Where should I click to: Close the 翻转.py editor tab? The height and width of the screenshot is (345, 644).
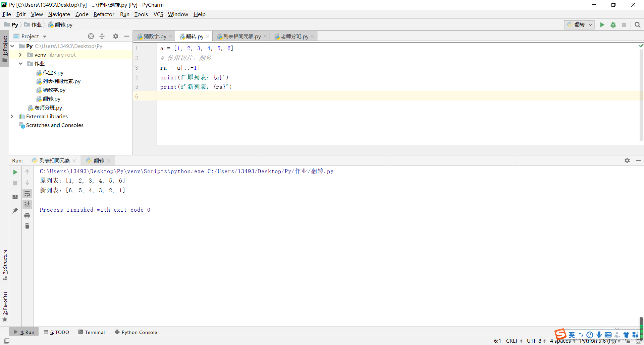tap(208, 36)
